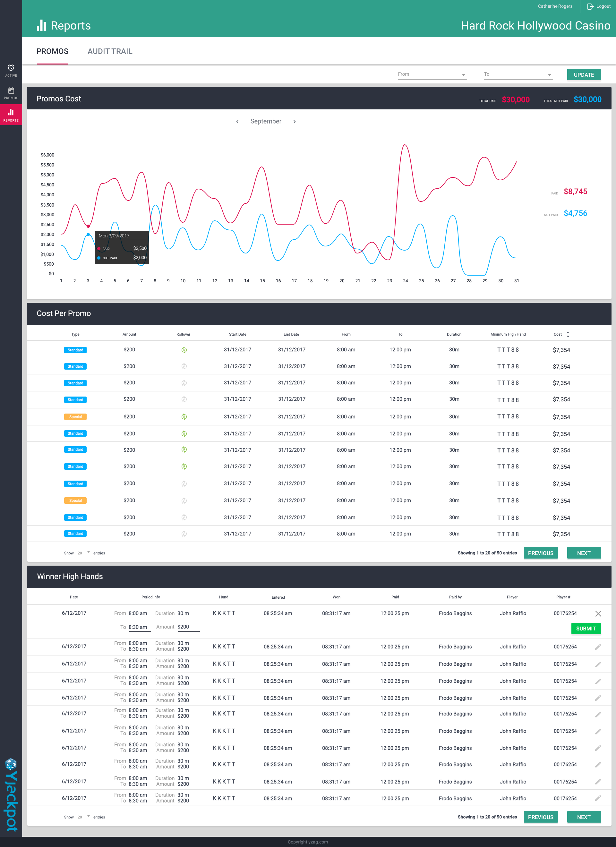Open the Active sidebar section
The image size is (616, 847).
(11, 70)
